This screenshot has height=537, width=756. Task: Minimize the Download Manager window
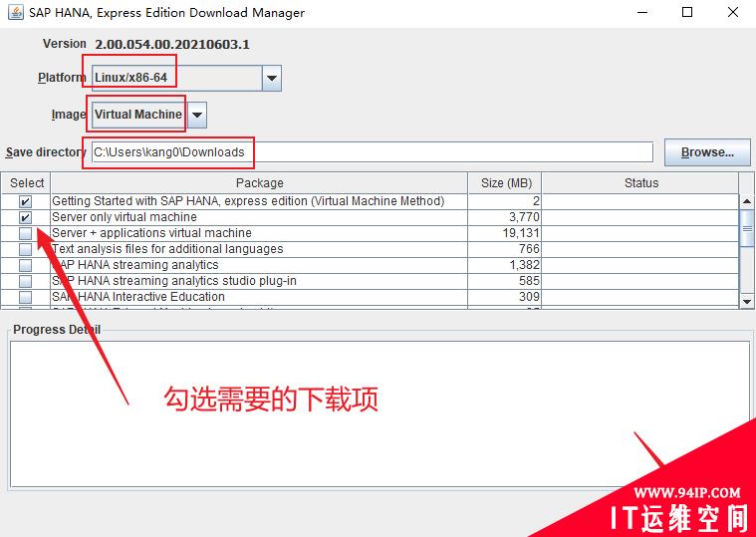tap(642, 12)
